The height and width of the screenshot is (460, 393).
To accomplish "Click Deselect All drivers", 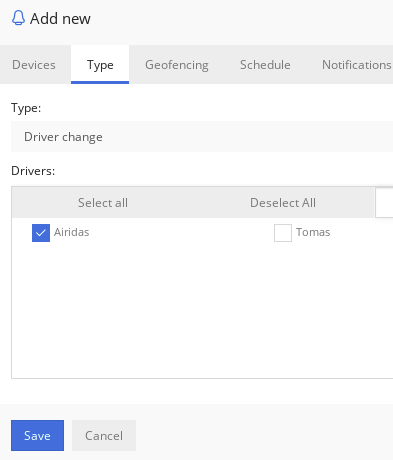I will tap(283, 203).
